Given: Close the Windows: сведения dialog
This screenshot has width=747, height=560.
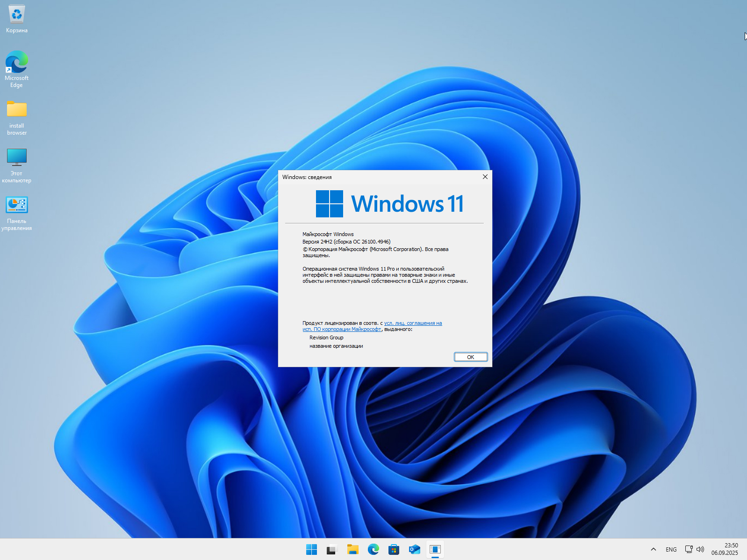Looking at the screenshot, I should coord(485,177).
